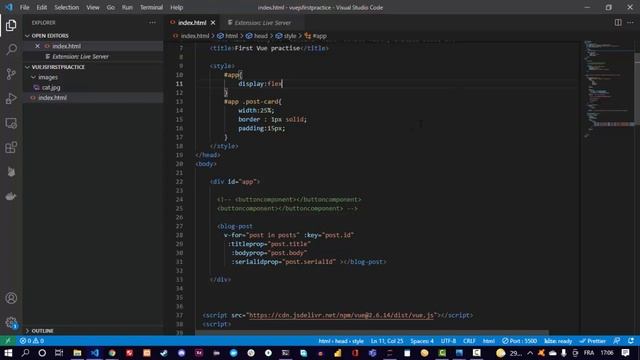
Task: Click the green remote window indicator
Action: click(x=8, y=341)
